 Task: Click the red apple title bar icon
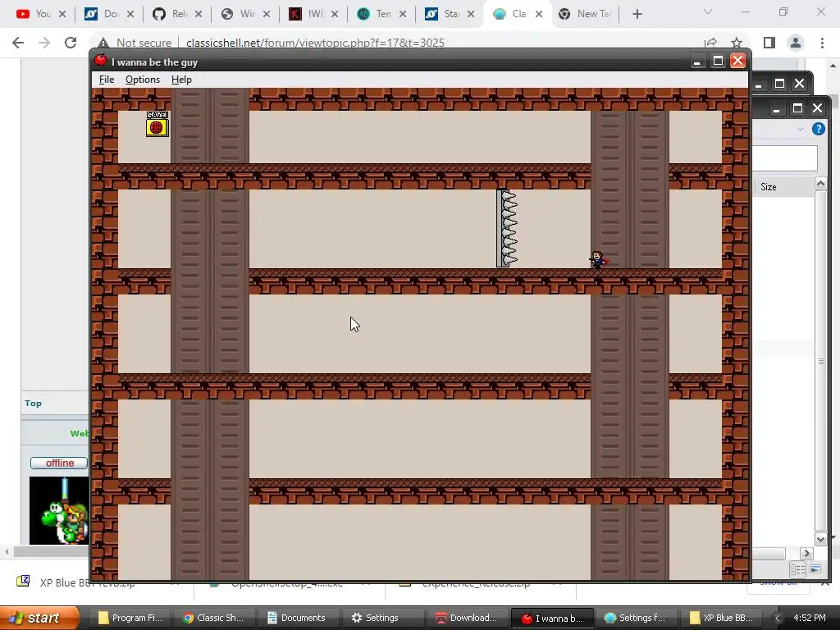[x=100, y=60]
